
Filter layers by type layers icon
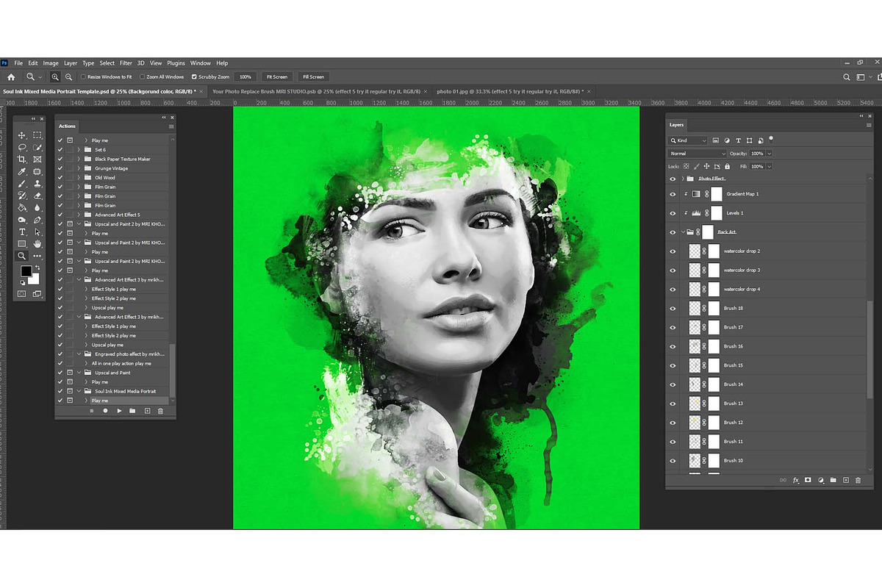738,140
